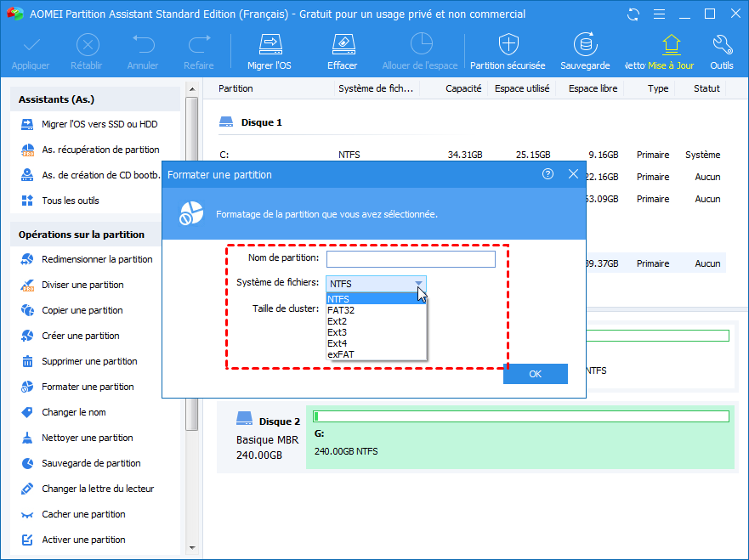
Task: Toggle the Système de fichiers dropdown arrow
Action: pyautogui.click(x=418, y=284)
